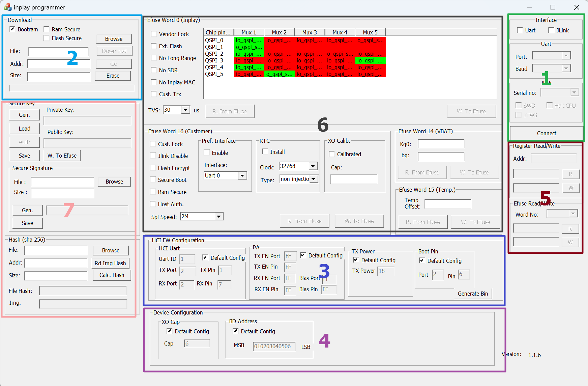Enable Ext. Flash option

click(x=154, y=46)
